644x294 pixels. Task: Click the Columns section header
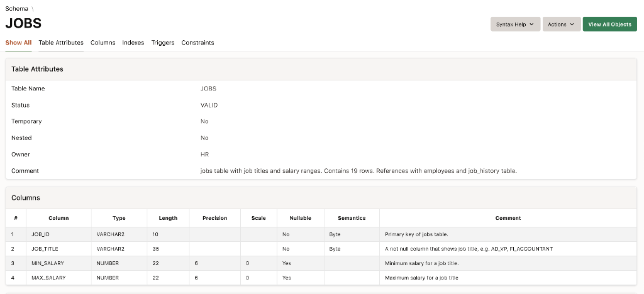pos(321,198)
